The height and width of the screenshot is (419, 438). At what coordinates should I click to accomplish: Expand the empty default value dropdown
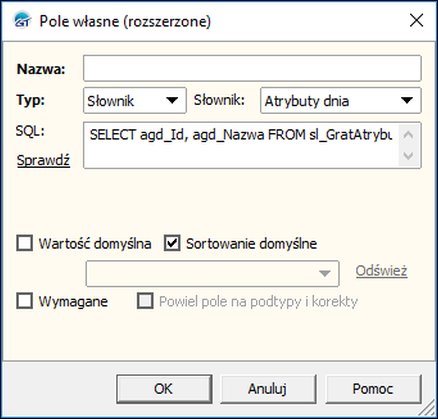coord(212,274)
